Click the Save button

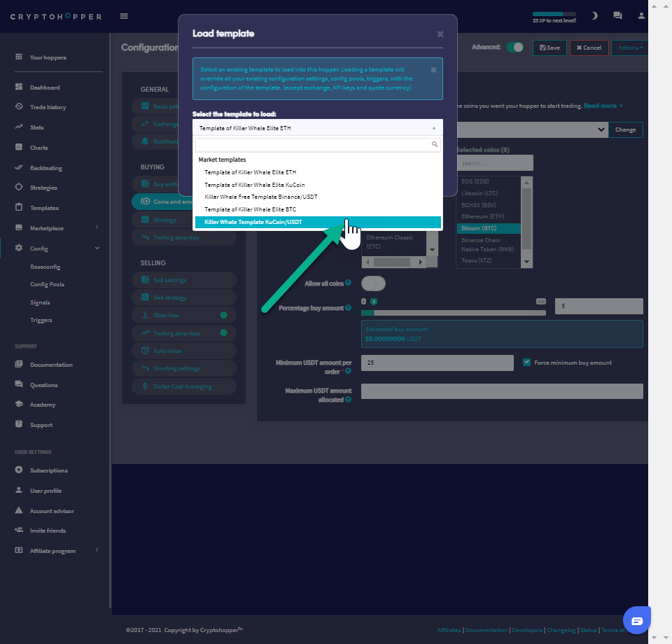click(549, 48)
